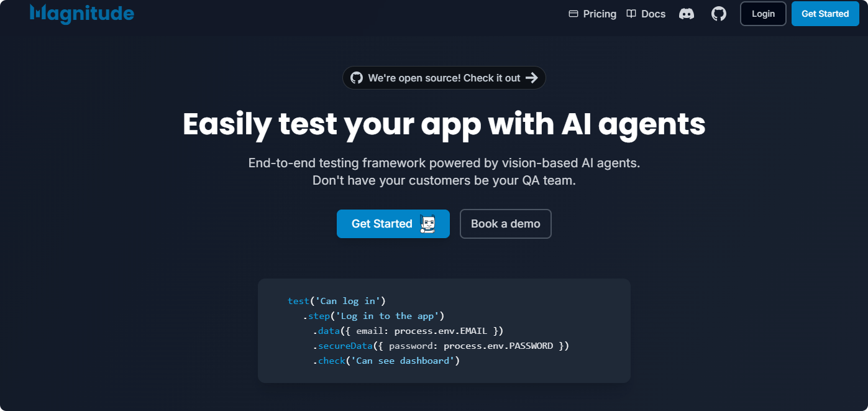Click the right arrow in the open source banner
This screenshot has width=868, height=411.
531,78
